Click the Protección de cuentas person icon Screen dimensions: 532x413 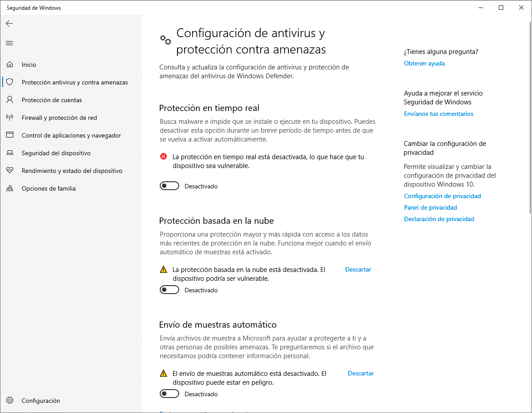[x=10, y=100]
